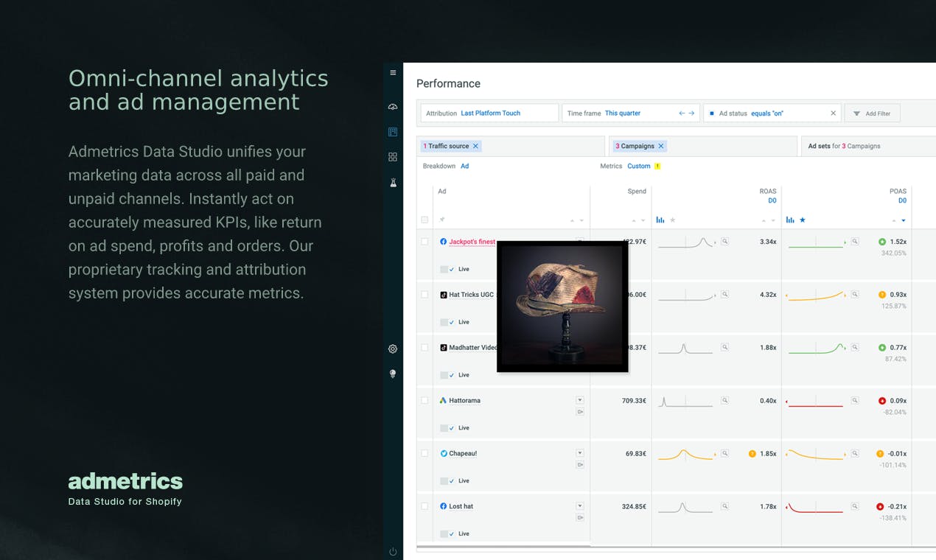This screenshot has width=936, height=560.
Task: Select the grid view sidebar icon
Action: click(x=393, y=157)
